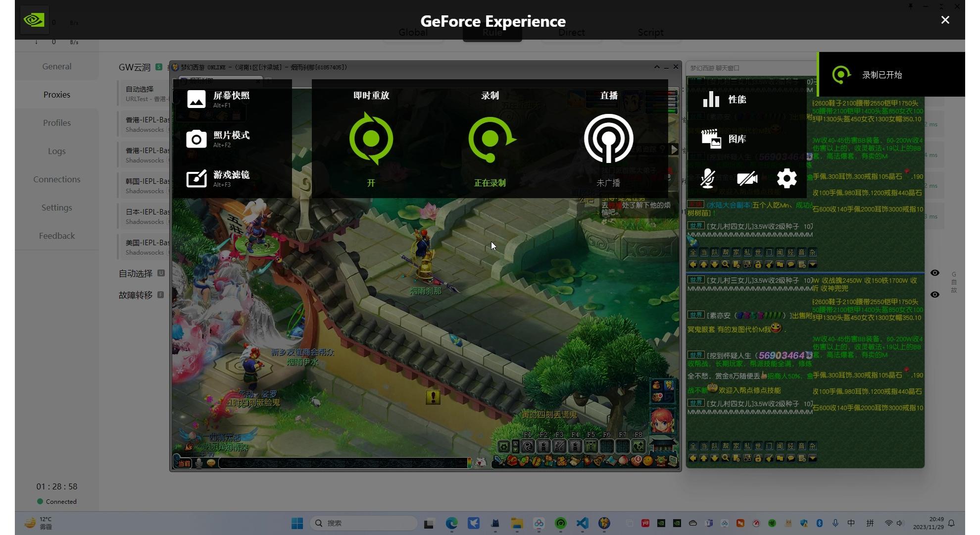Image resolution: width=980 pixels, height=535 pixels.
Task: Click the NVIDIA logo in overlay header
Action: click(x=34, y=20)
